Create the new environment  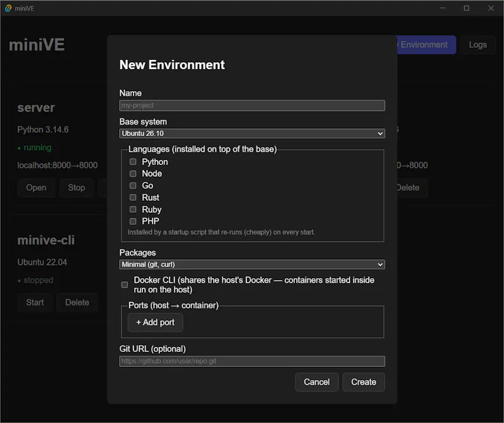tap(364, 382)
